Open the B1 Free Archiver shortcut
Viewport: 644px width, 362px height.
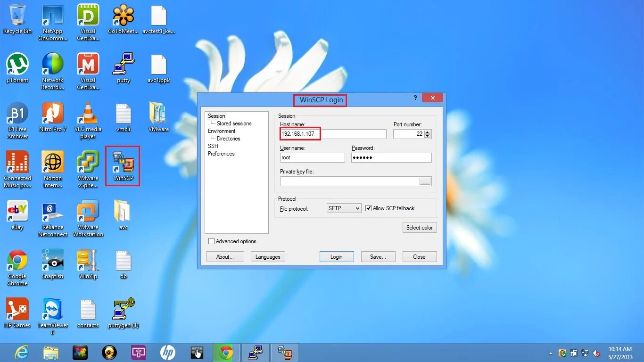click(17, 121)
